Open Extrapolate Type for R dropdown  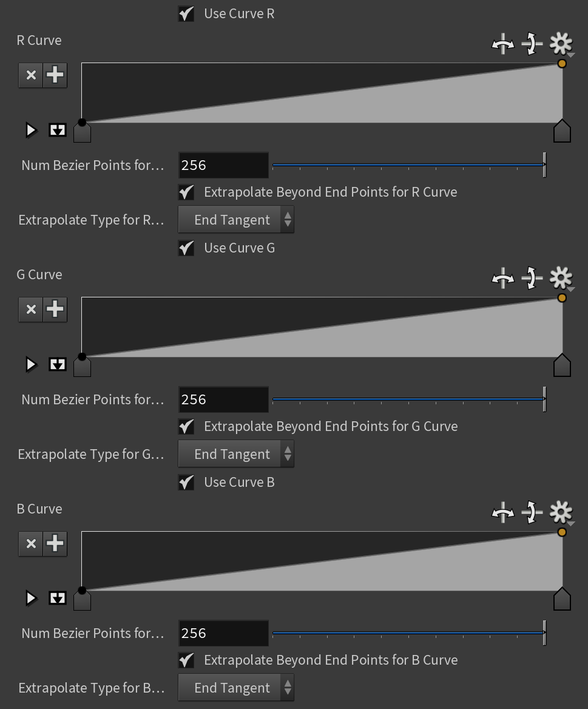(x=236, y=220)
